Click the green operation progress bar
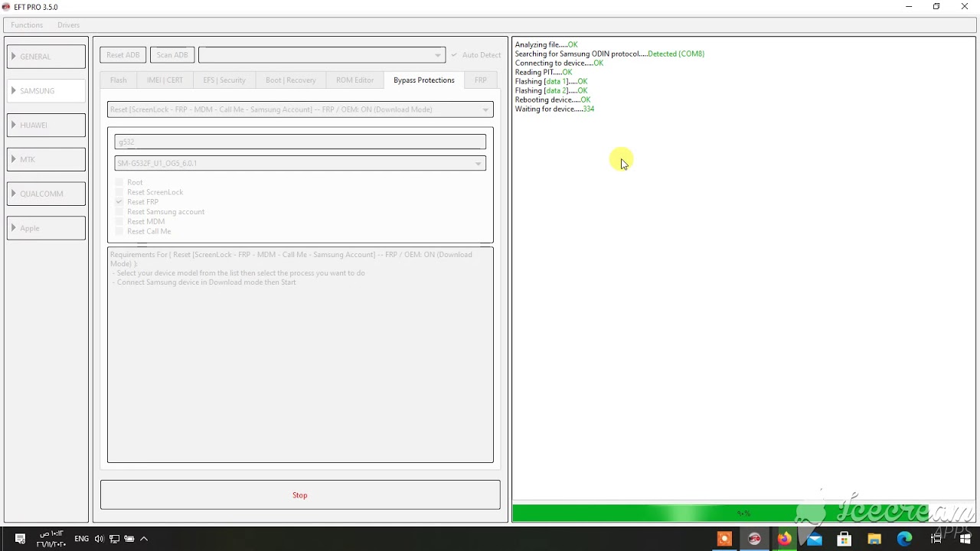Screen dimensions: 980x551 coord(743,513)
